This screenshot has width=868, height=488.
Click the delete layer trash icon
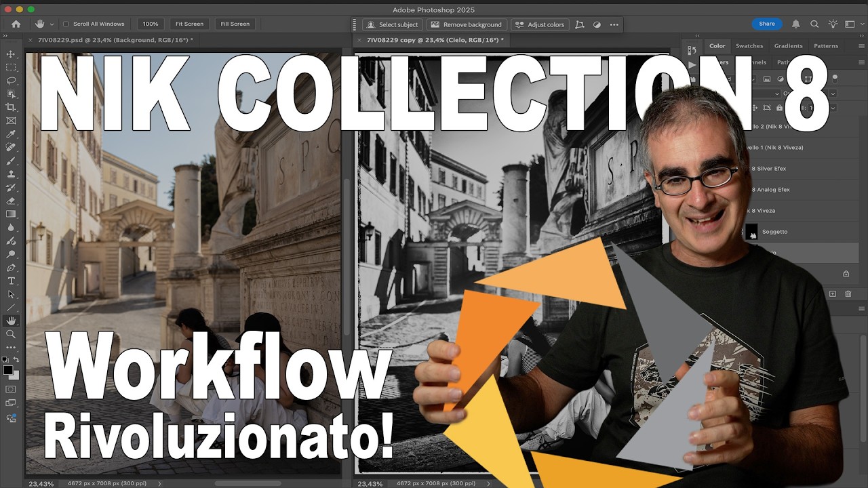pos(848,293)
